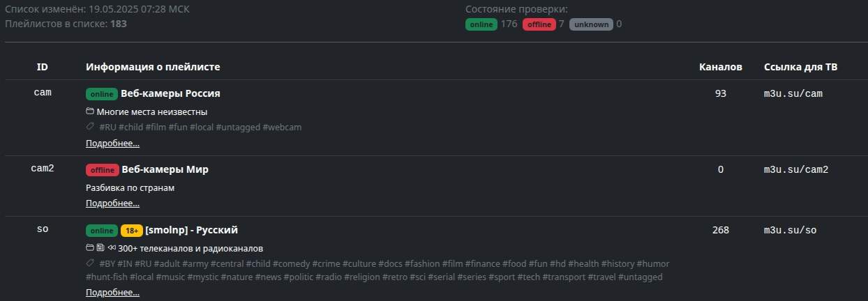This screenshot has width=868, height=301.
Task: Click the Каналов column header
Action: 720,67
